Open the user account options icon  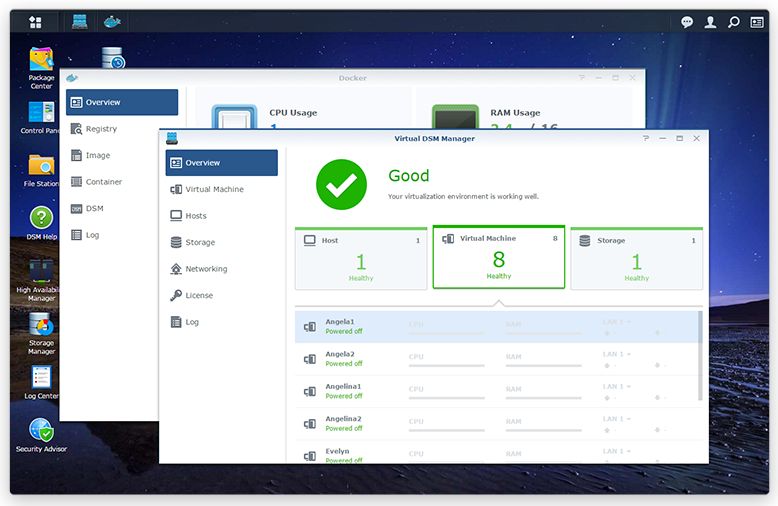click(x=711, y=22)
